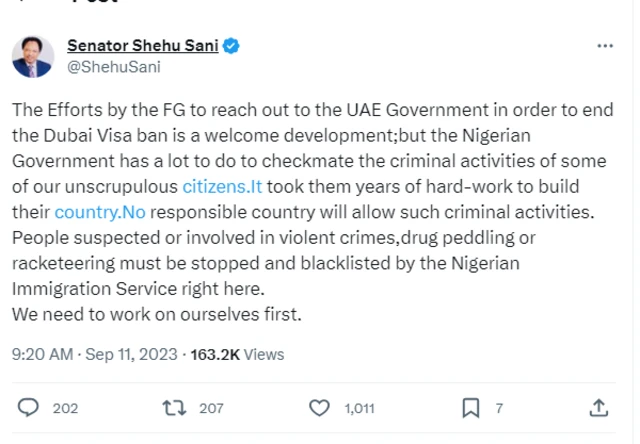640x444 pixels.
Task: Click the 202 replies count
Action: 65,408
